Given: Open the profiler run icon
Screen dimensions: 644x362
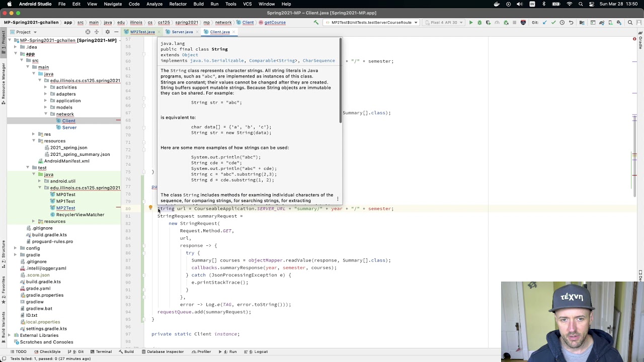Looking at the screenshot, I should pyautogui.click(x=497, y=22).
